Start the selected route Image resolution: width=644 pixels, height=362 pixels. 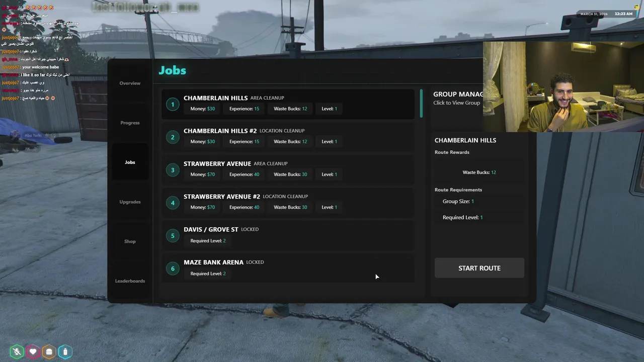point(479,268)
